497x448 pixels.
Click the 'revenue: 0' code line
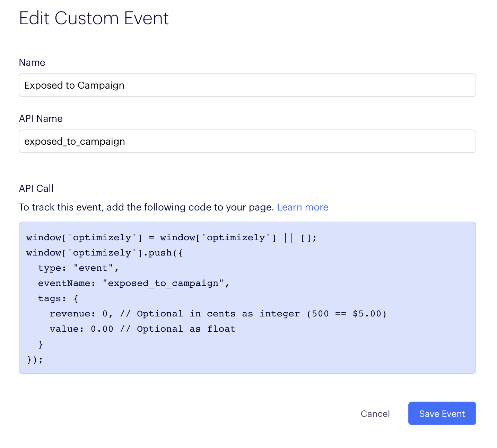(x=218, y=314)
